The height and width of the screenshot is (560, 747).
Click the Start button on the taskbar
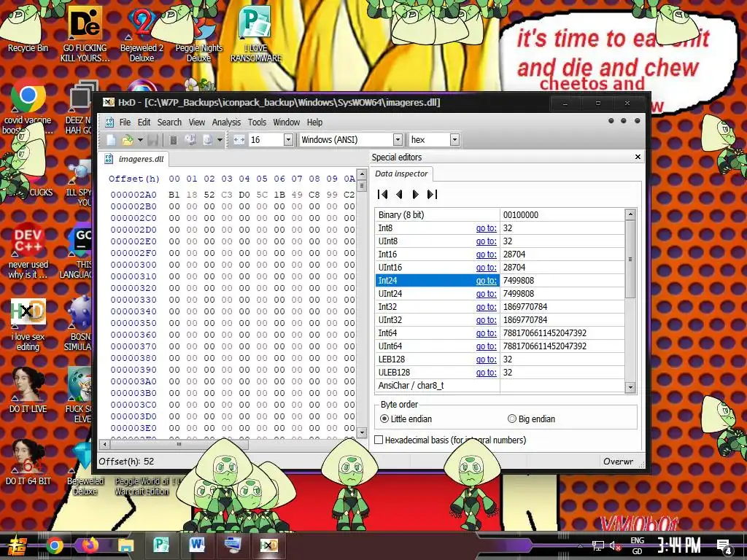point(18,545)
